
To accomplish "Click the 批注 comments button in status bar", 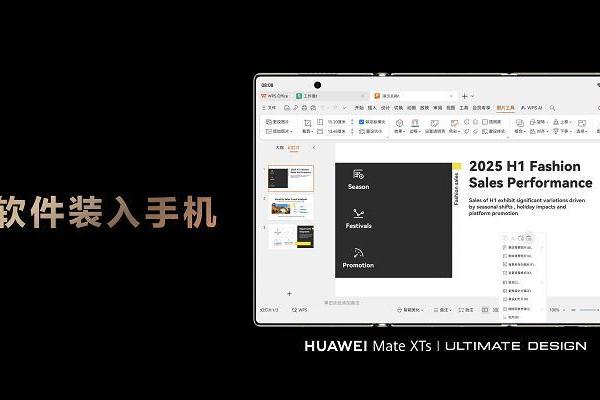I will click(x=466, y=310).
